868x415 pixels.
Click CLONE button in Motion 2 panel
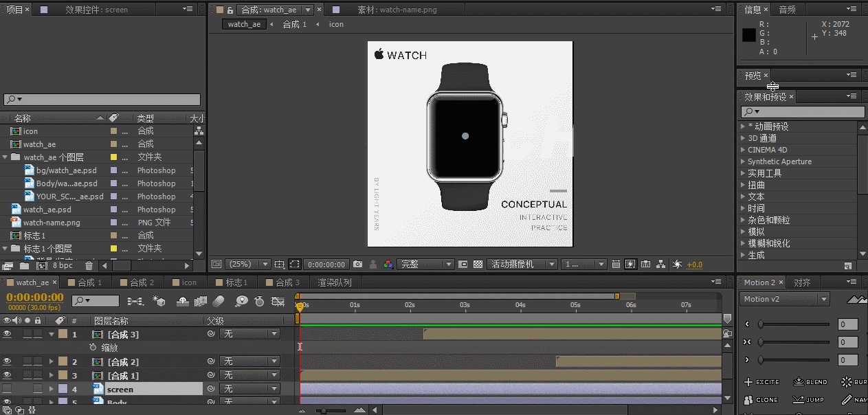[761, 400]
